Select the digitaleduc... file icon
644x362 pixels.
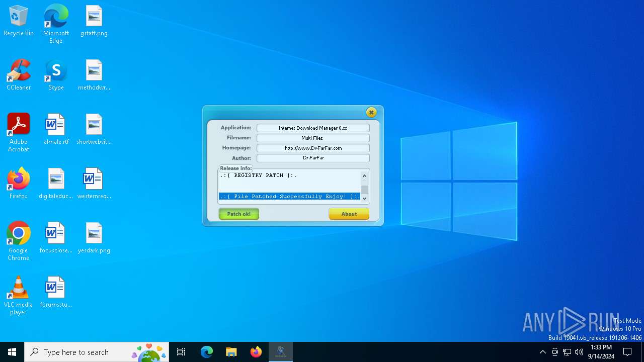click(x=56, y=184)
